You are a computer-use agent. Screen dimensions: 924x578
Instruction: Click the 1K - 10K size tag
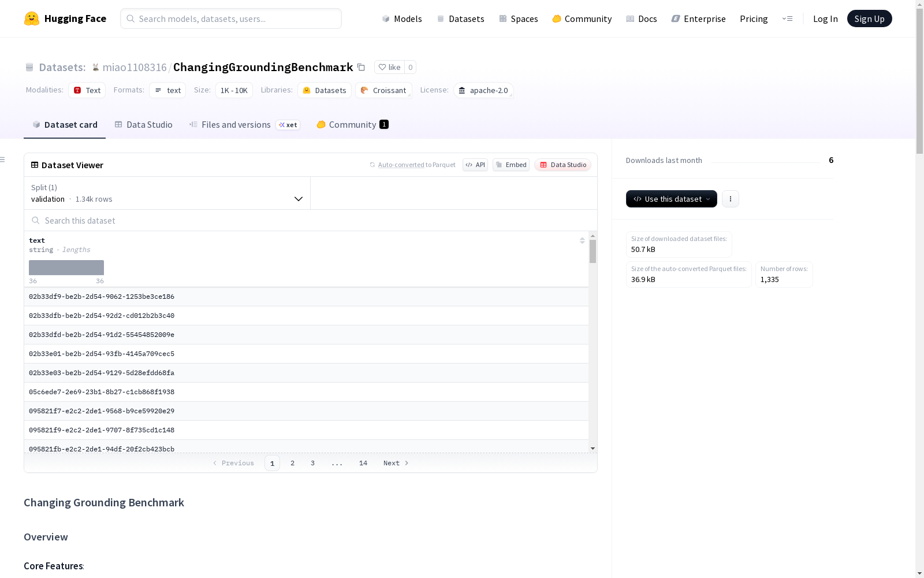(234, 90)
